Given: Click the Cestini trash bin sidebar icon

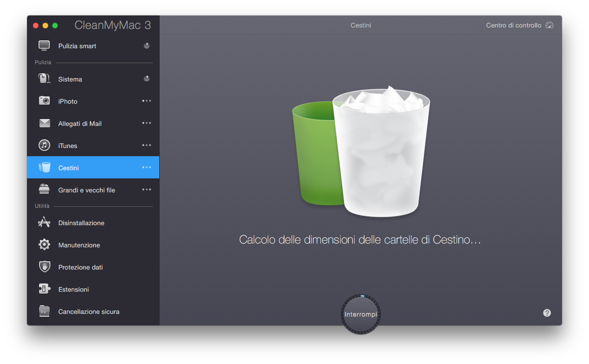Looking at the screenshot, I should coord(44,167).
